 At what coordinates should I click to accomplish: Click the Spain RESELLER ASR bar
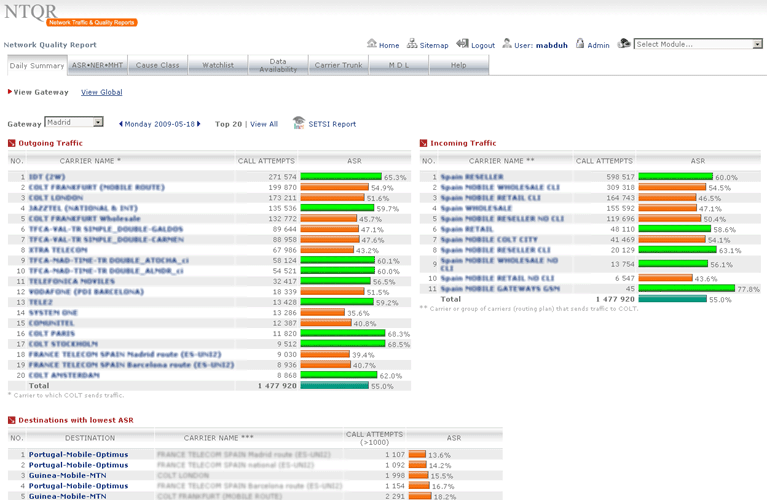point(675,176)
